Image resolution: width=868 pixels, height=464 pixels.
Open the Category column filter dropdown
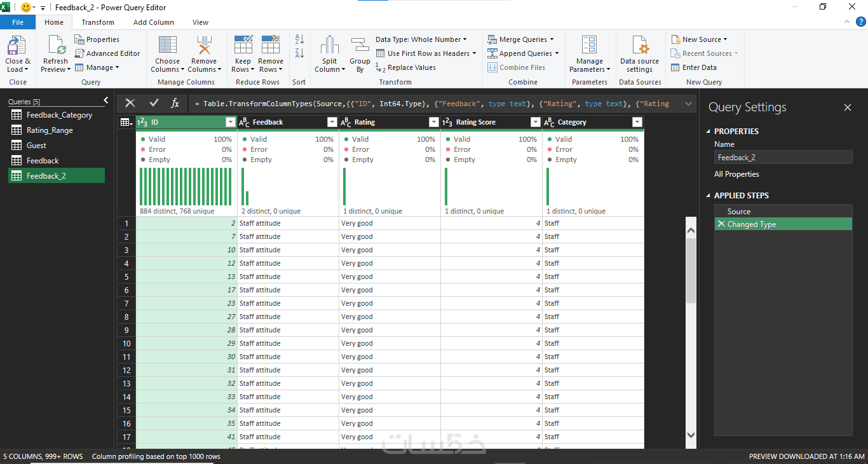(x=637, y=122)
